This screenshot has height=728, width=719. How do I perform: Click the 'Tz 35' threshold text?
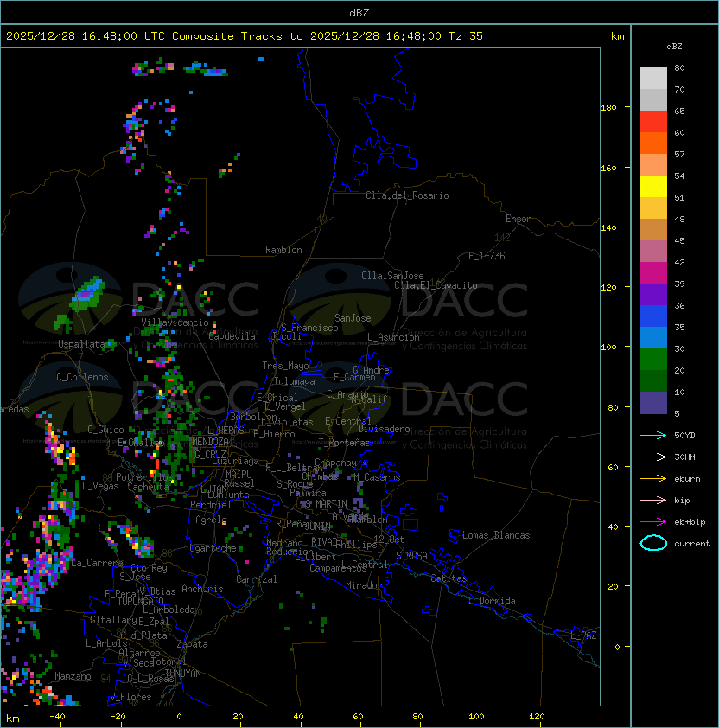pyautogui.click(x=466, y=36)
